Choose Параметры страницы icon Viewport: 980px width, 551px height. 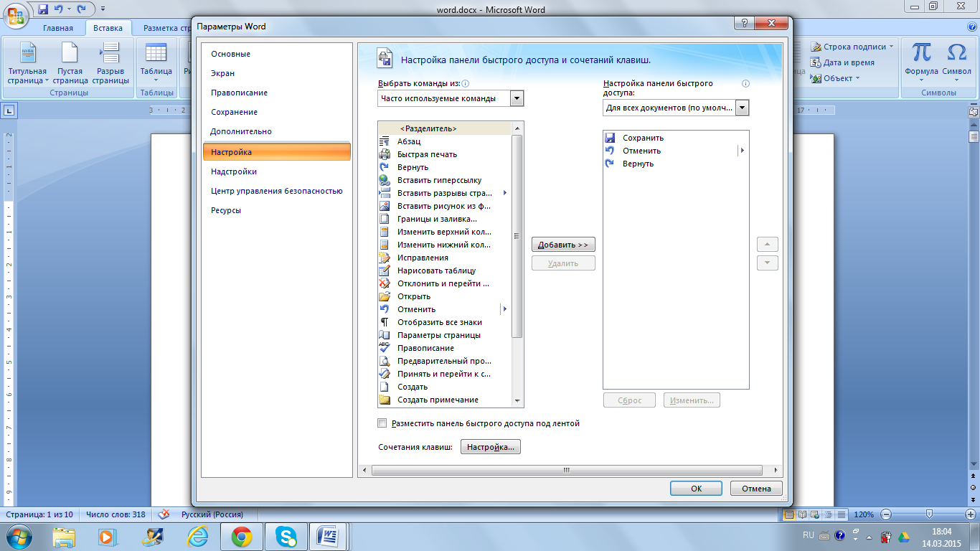click(384, 335)
